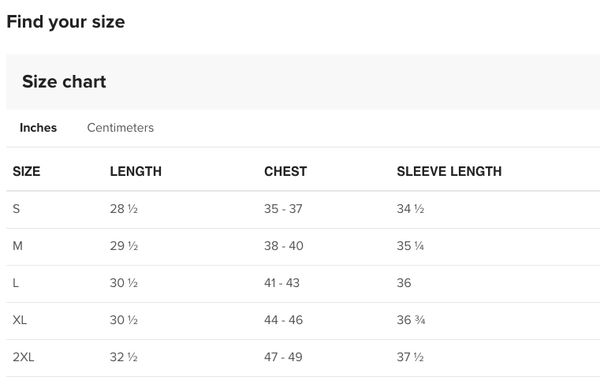Select the Inches tab
Image resolution: width=600 pixels, height=388 pixels.
[38, 127]
